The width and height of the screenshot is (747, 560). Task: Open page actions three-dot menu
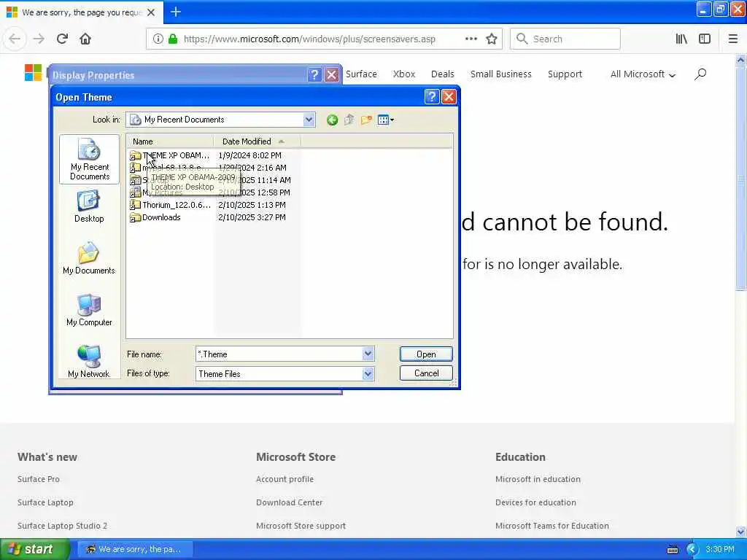(x=471, y=39)
